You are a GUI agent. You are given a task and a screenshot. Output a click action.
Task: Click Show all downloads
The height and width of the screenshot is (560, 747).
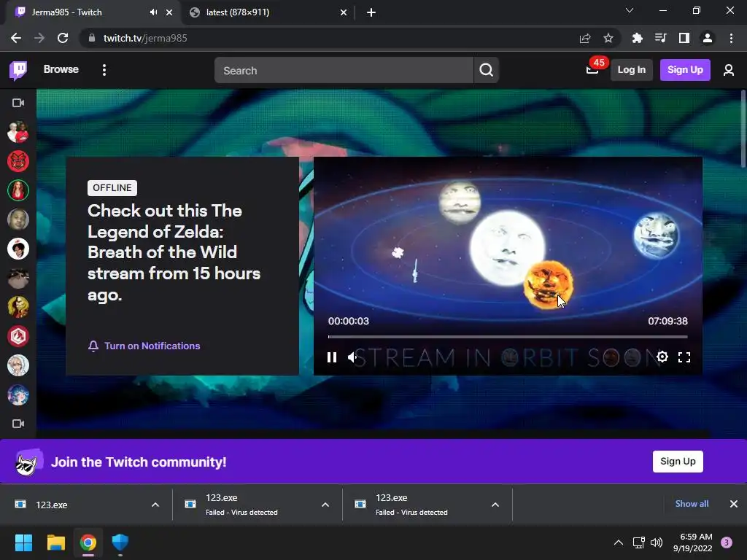tap(692, 504)
